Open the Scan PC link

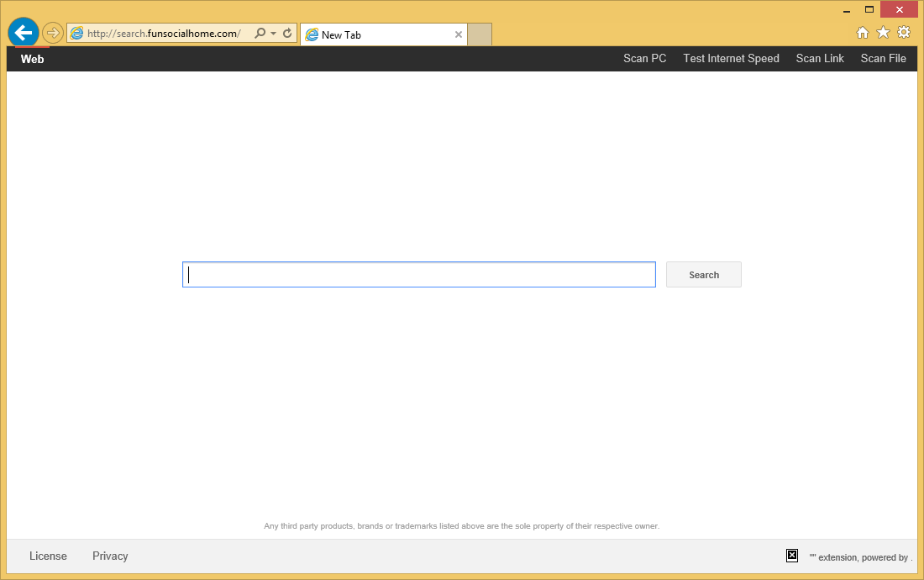pos(644,59)
